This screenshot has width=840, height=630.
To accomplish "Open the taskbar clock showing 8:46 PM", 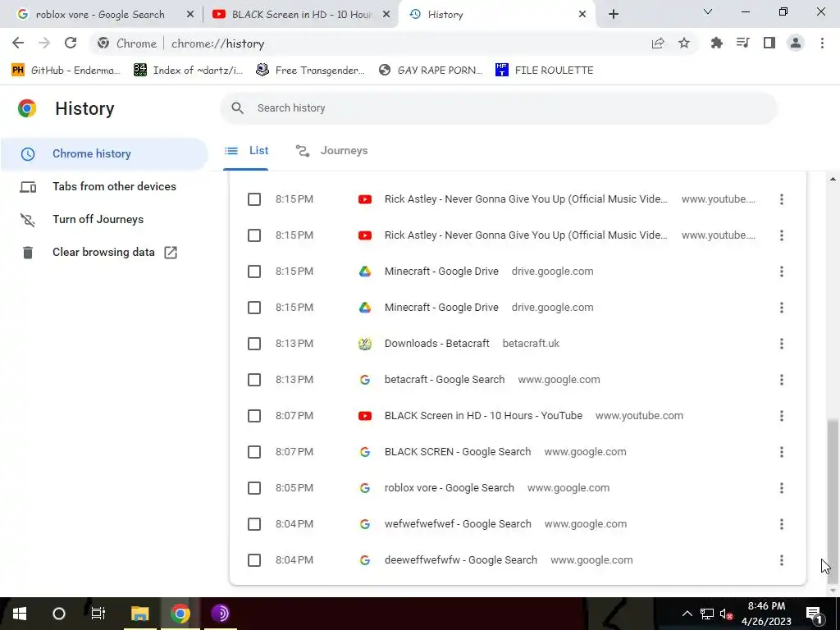I will 766,614.
